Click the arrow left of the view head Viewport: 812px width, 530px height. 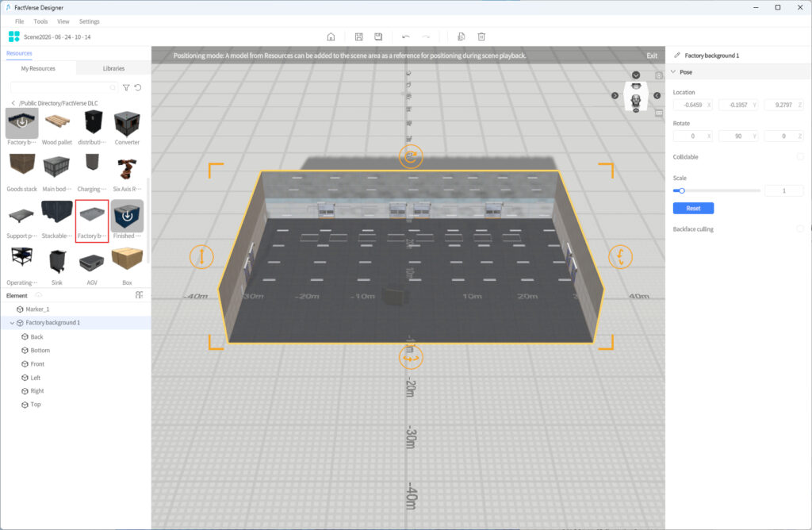(x=615, y=96)
